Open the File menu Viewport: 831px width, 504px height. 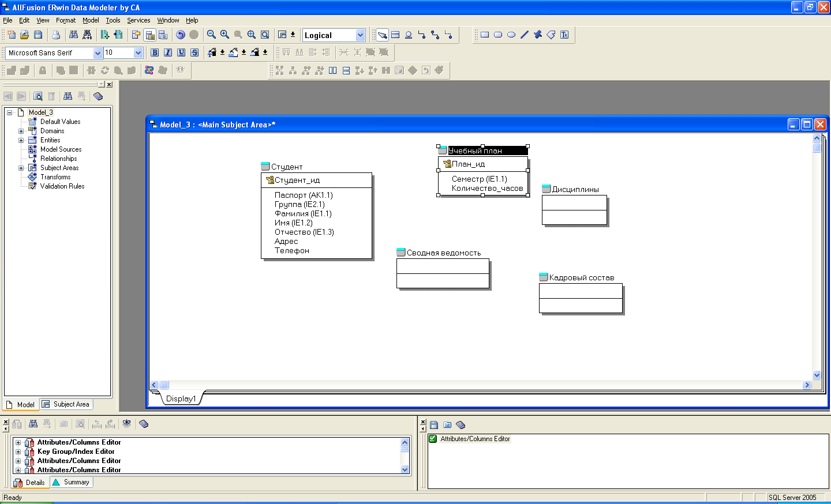click(x=8, y=20)
